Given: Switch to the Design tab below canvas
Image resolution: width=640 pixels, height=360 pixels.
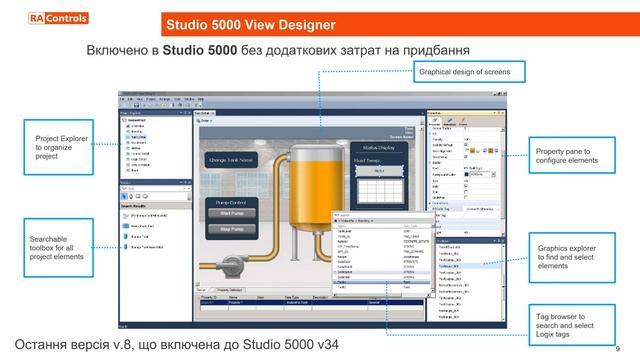Looking at the screenshot, I should 202,290.
